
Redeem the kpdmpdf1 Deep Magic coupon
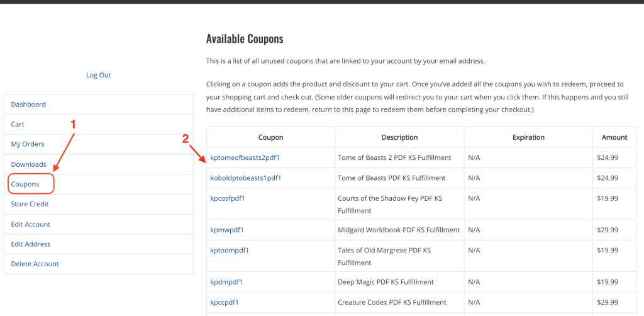pos(226,282)
